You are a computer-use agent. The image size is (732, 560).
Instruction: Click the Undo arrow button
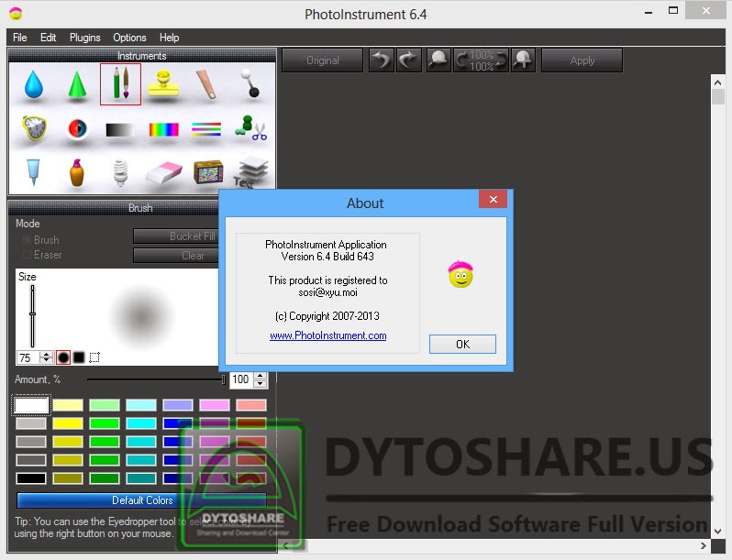tap(382, 60)
